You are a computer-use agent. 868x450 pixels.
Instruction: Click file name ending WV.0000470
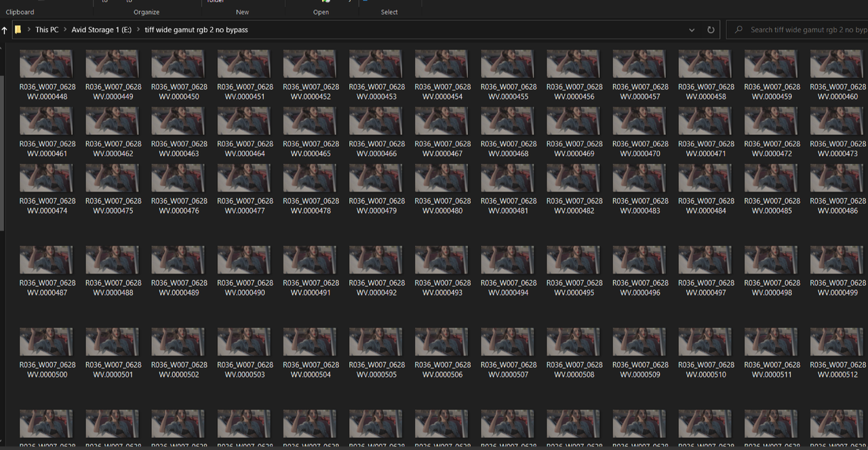pos(639,148)
